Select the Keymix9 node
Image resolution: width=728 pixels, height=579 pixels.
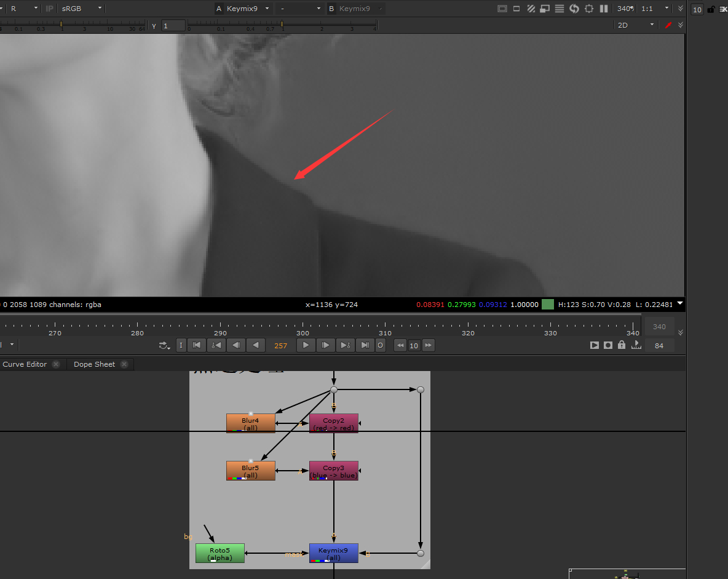334,553
